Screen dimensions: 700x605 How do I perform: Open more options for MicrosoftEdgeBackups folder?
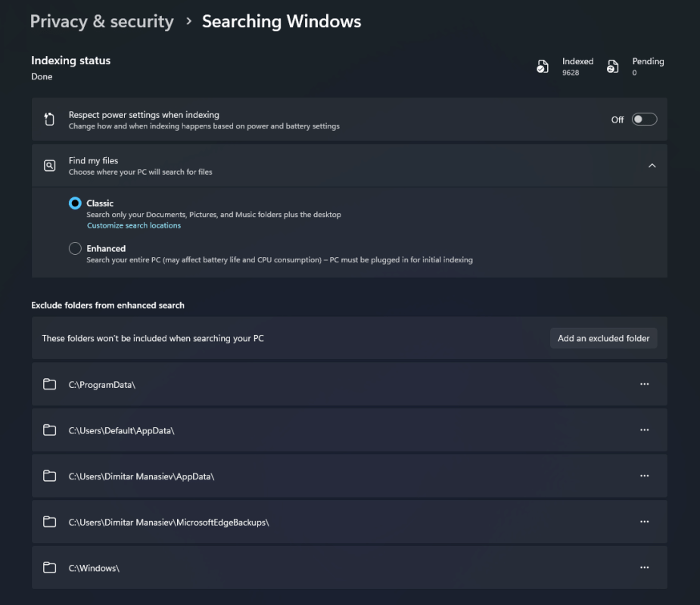[644, 522]
